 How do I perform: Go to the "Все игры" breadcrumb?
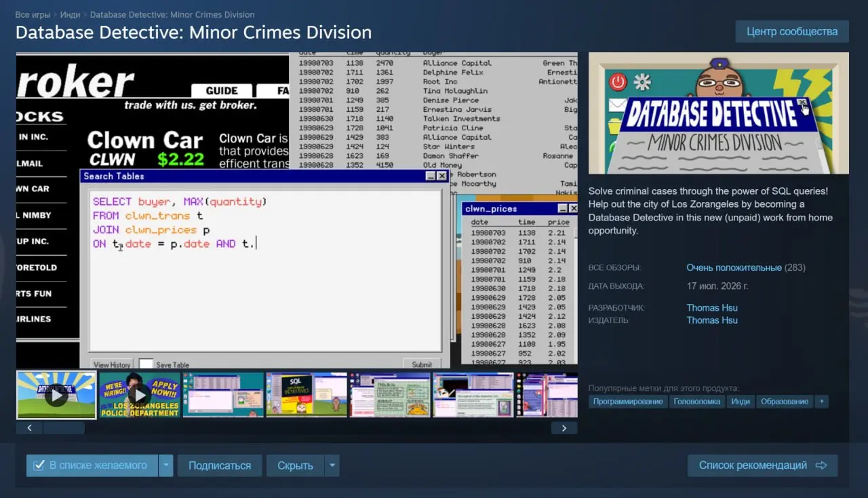pos(33,14)
